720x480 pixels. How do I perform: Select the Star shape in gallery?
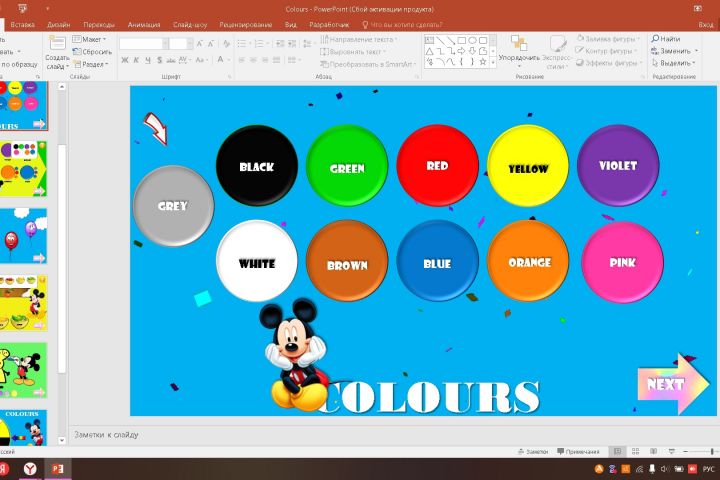[x=483, y=62]
